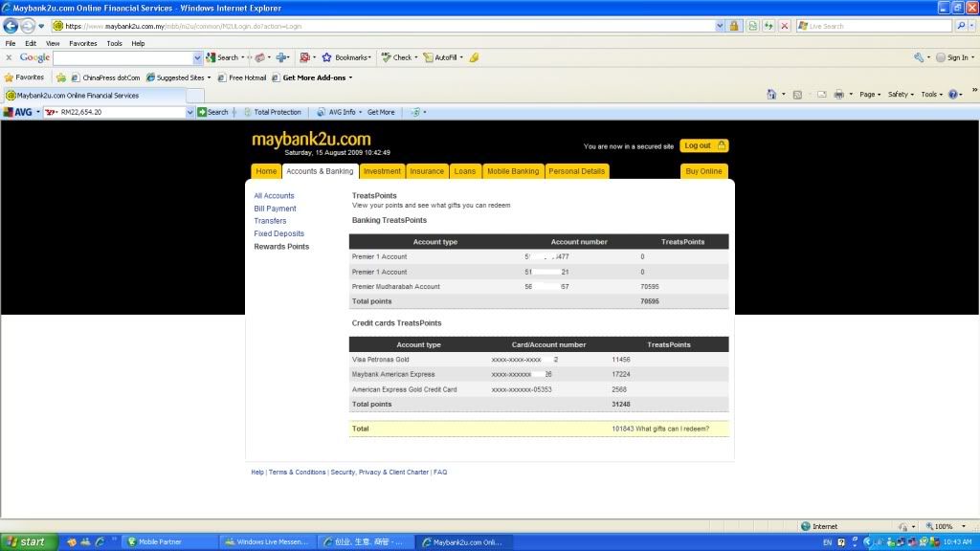Close the Google toolbar with its X
The image size is (980, 551).
pos(9,57)
